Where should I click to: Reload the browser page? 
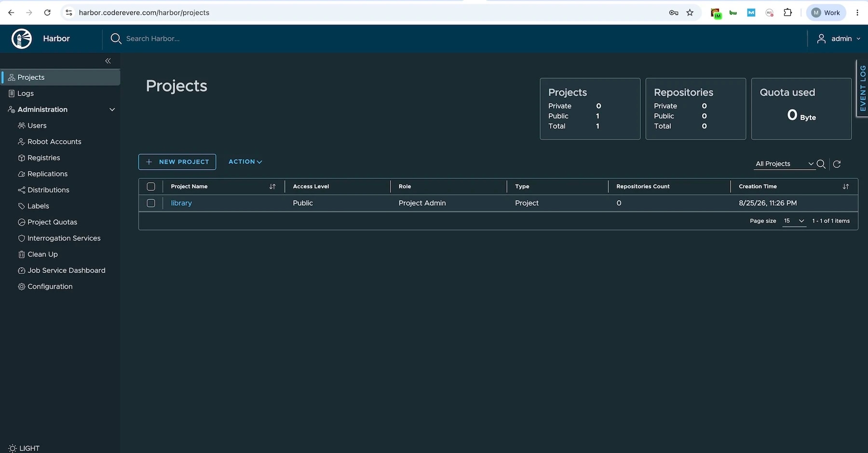pyautogui.click(x=47, y=13)
